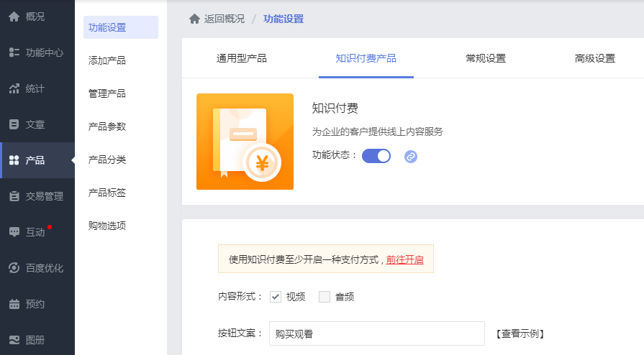Click the link icon beside 功能状态 toggle

pos(411,157)
